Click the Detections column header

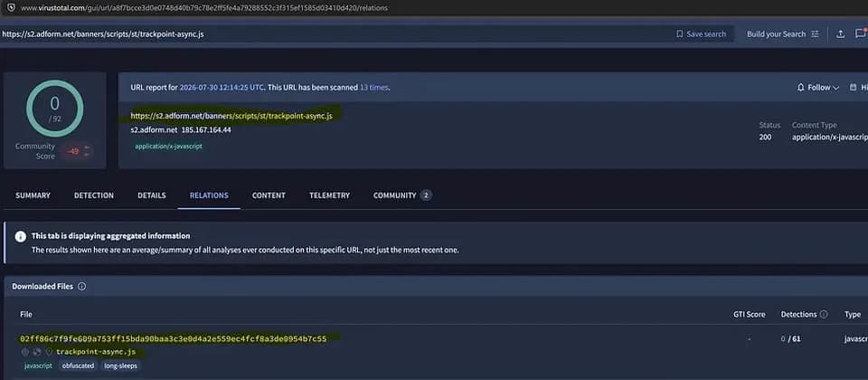pyautogui.click(x=798, y=314)
